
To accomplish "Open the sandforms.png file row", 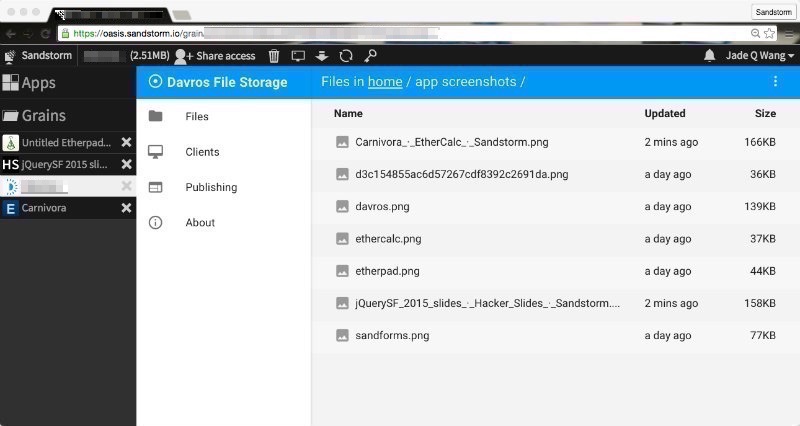I will coord(392,336).
